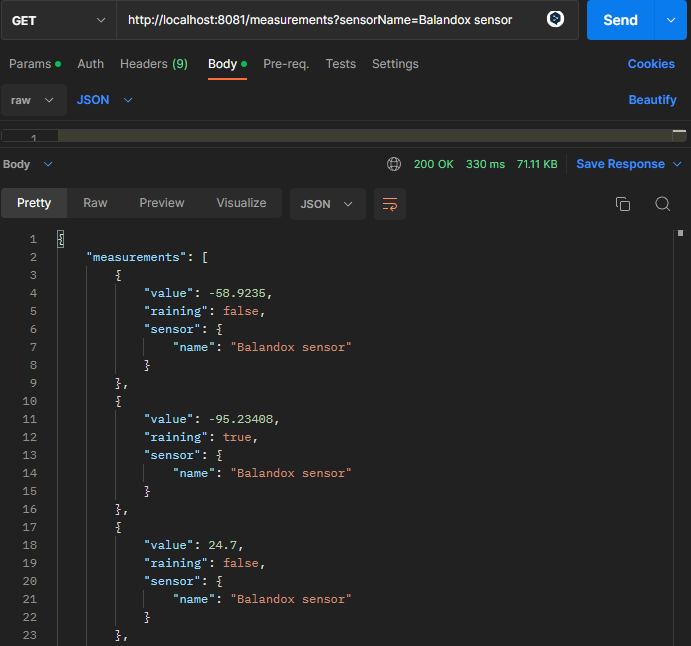Open the raw body type dropdown
Screen dimensions: 691x646
(33, 100)
